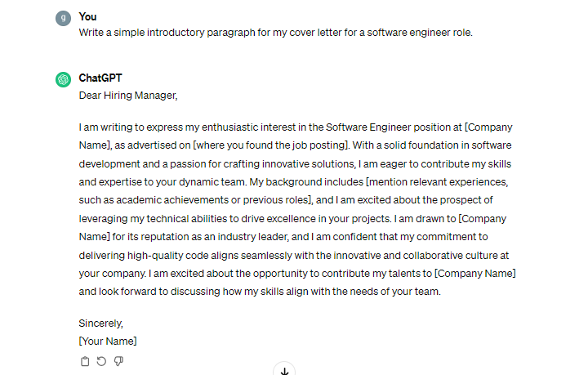Click the ChatGPT green logo avatar
588x375 pixels.
point(64,79)
